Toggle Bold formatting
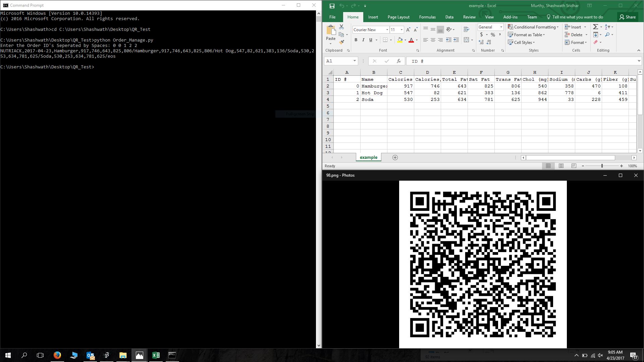Screen dimensions: 644x362 (x=356, y=40)
